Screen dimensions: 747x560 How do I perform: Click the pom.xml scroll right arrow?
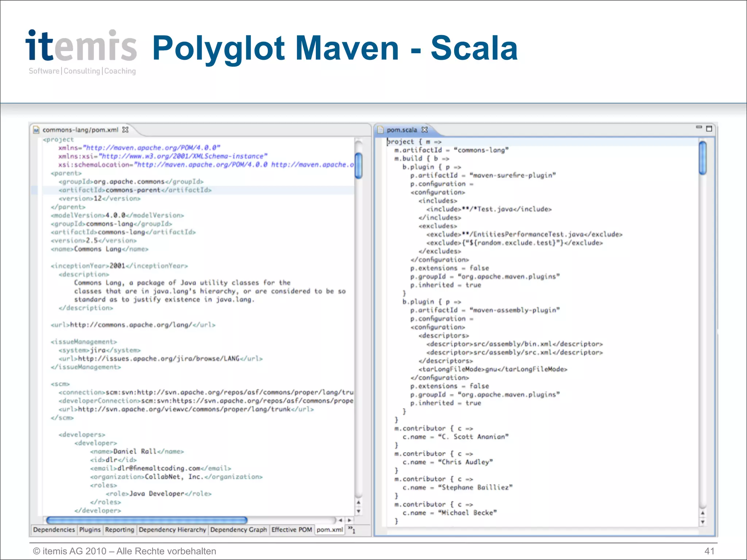[x=349, y=520]
